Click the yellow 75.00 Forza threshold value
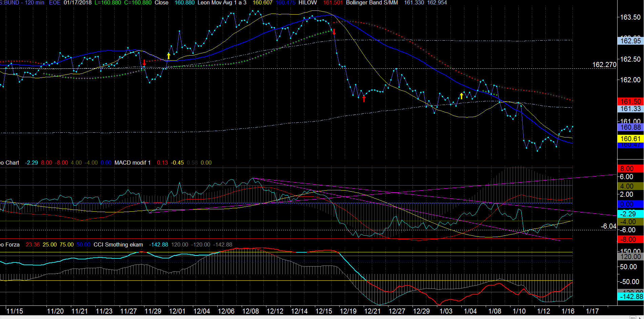The width and height of the screenshot is (644, 319). tap(66, 245)
